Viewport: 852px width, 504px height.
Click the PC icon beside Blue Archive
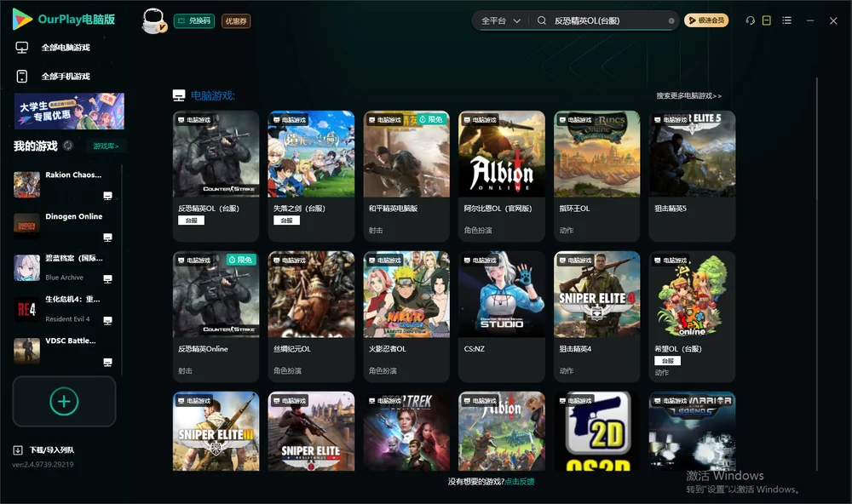107,278
